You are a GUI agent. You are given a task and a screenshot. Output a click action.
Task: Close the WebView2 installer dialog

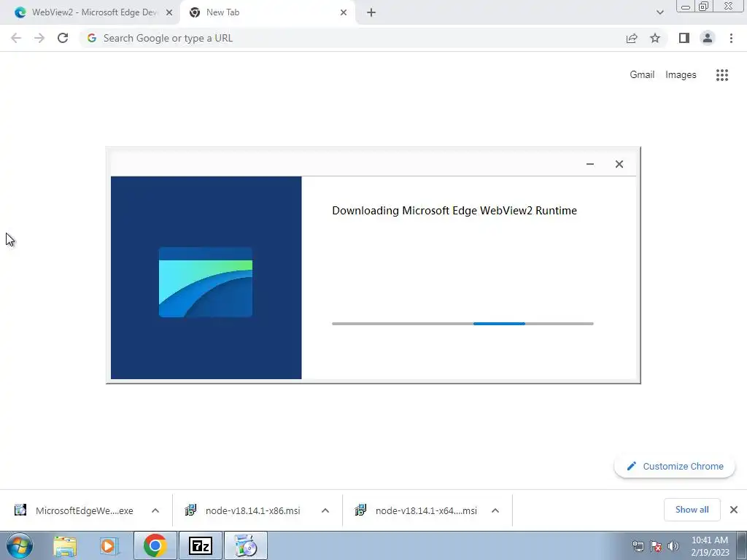[x=619, y=164]
